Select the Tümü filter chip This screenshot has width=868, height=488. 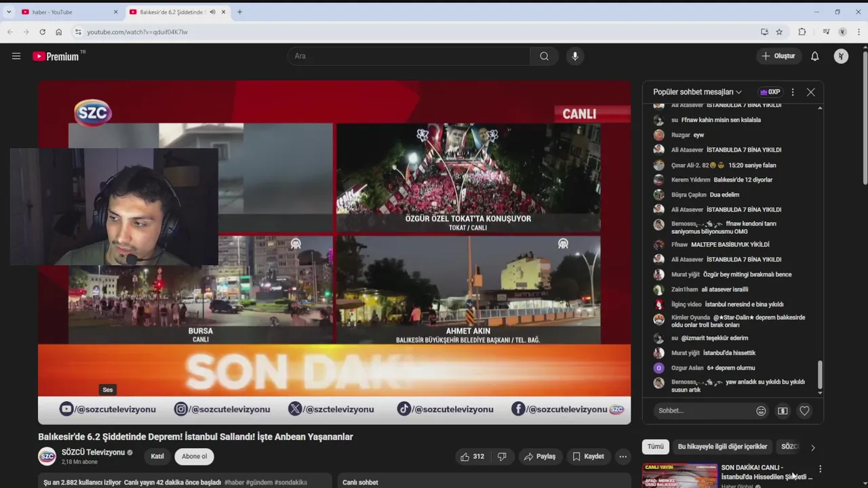coord(655,447)
